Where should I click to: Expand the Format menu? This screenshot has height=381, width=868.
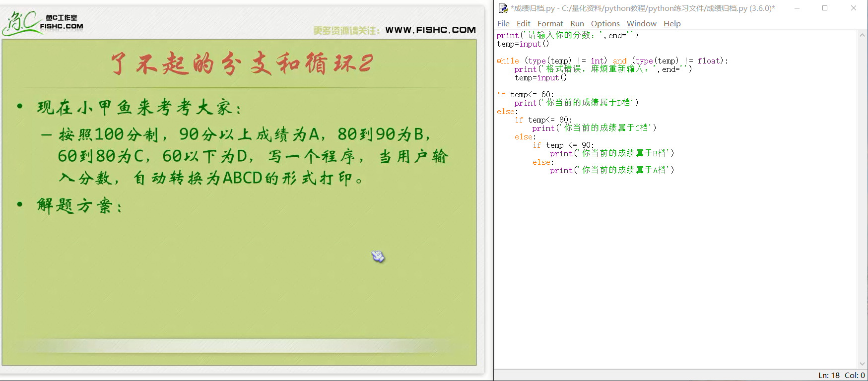point(550,23)
